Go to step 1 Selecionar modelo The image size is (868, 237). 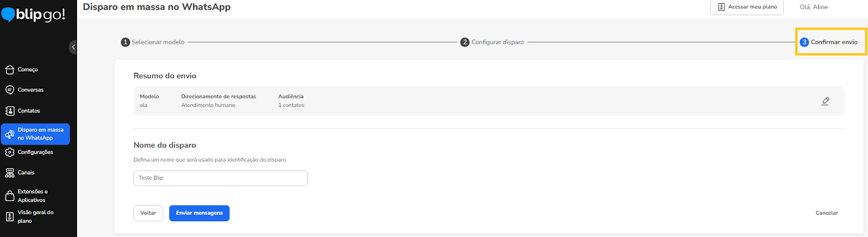point(152,42)
